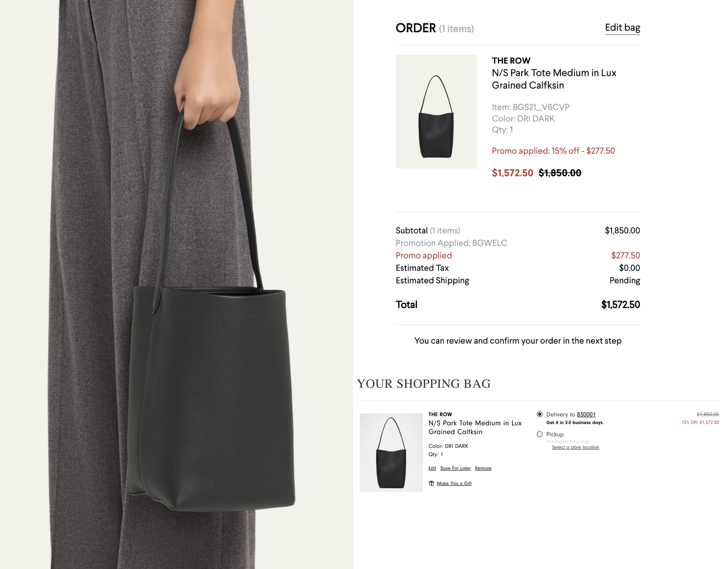Viewport: 728px width, 569px height.
Task: Open Make This a Gift link
Action: pyautogui.click(x=454, y=483)
